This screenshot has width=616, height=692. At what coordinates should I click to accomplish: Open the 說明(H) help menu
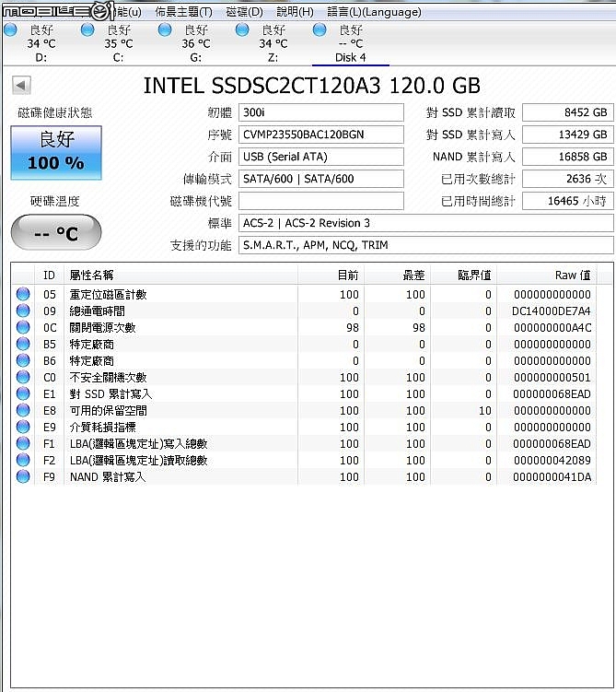click(x=295, y=12)
